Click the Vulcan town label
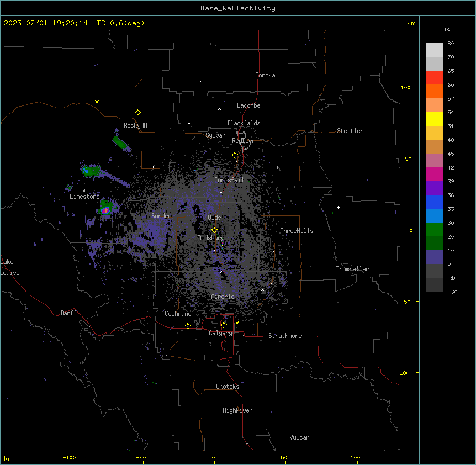Screen dimensions: 476x465 [x=300, y=437]
